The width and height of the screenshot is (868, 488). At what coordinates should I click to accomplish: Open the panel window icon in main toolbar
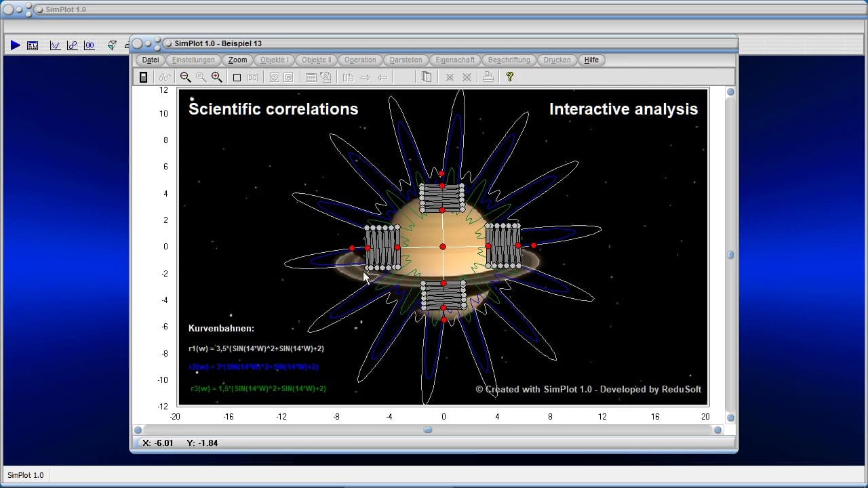(33, 45)
